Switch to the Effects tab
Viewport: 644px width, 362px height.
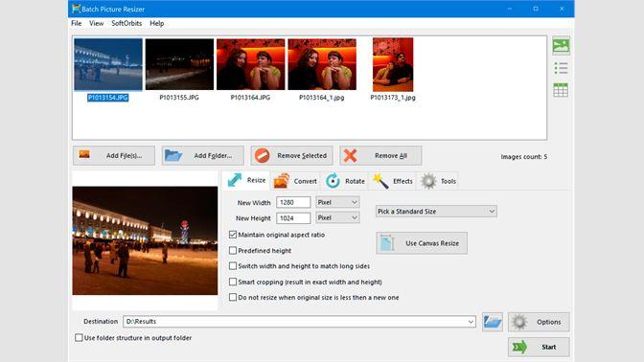[392, 181]
